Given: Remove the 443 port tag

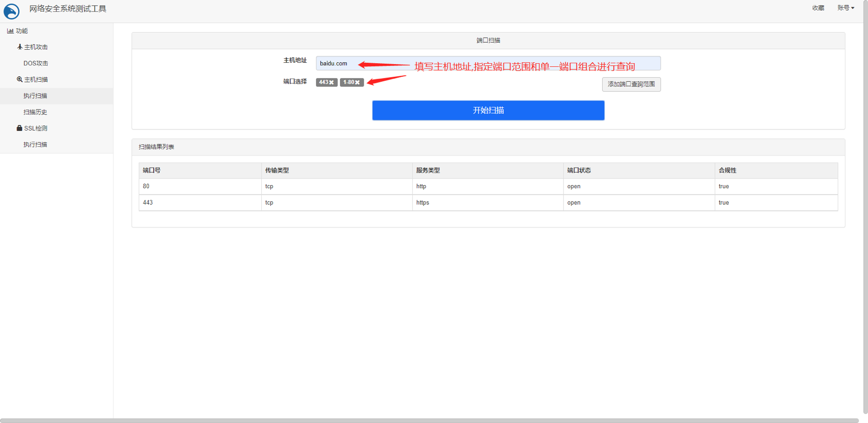Looking at the screenshot, I should (x=332, y=83).
